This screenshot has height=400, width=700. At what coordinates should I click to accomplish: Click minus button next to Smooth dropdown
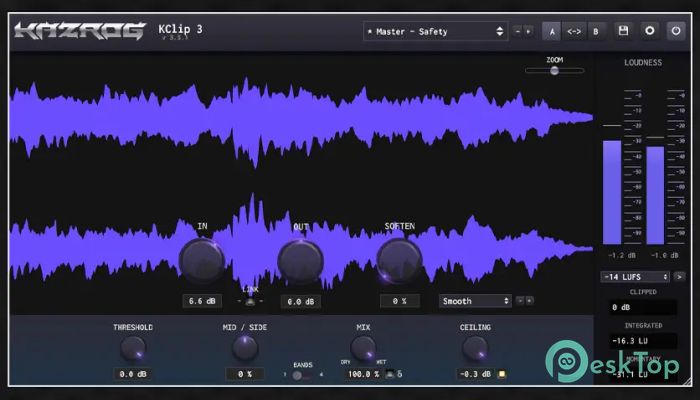pos(520,300)
